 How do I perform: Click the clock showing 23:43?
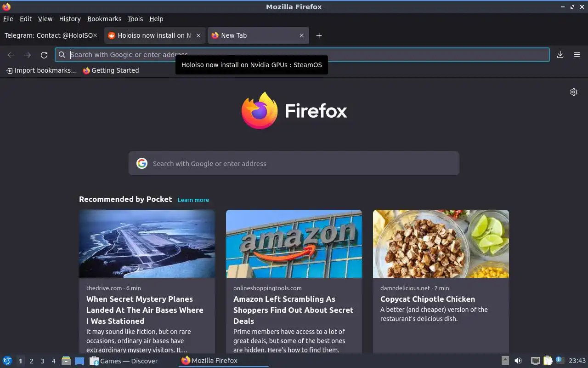point(577,361)
